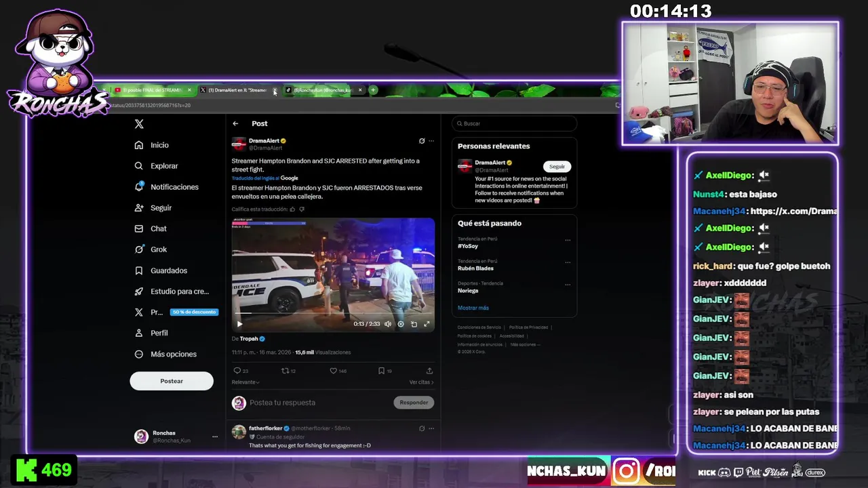This screenshot has height=488, width=868.
Task: Open the X logo home icon
Action: (x=139, y=124)
